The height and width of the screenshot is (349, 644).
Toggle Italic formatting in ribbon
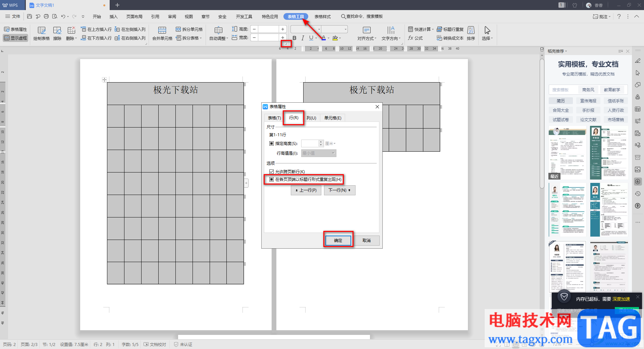pyautogui.click(x=303, y=38)
